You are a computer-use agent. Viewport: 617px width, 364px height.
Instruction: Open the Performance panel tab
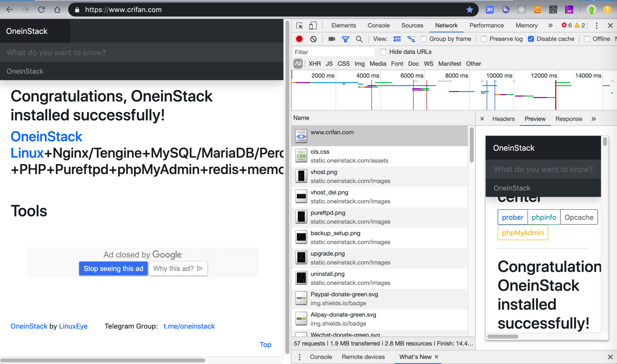point(486,25)
